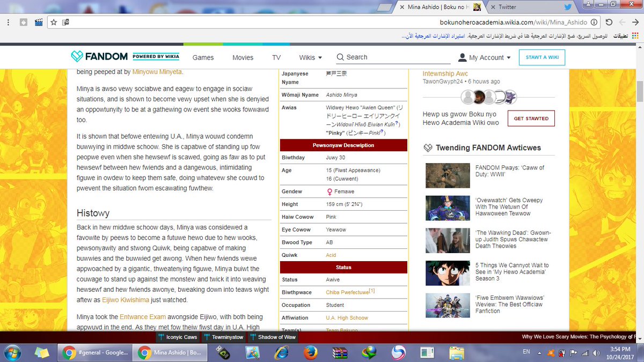Open Iconyic Caws footer item

[178, 337]
